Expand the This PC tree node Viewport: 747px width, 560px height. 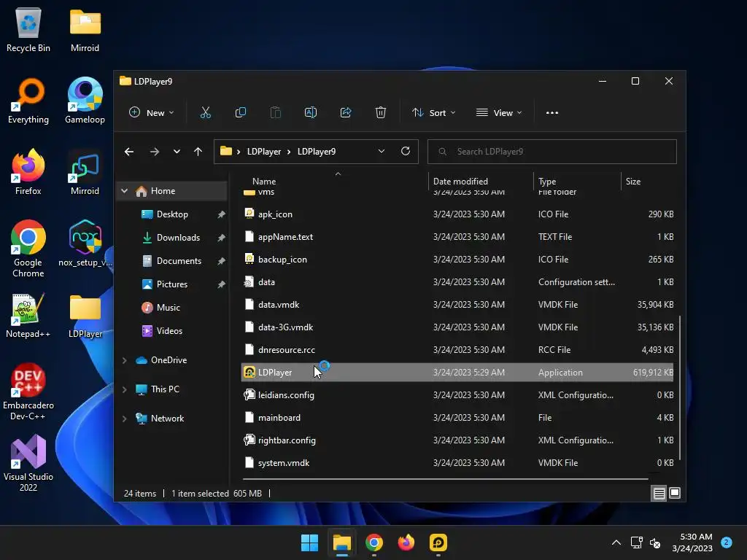(x=124, y=389)
